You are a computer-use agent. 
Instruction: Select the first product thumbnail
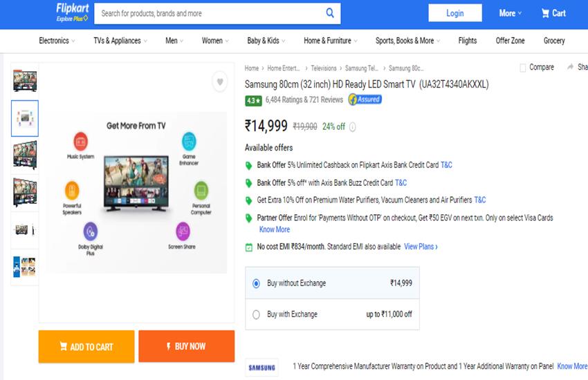(x=25, y=80)
